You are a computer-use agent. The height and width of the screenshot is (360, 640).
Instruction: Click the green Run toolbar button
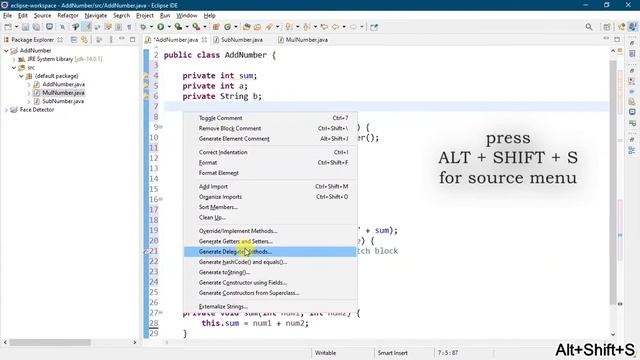tap(161, 27)
